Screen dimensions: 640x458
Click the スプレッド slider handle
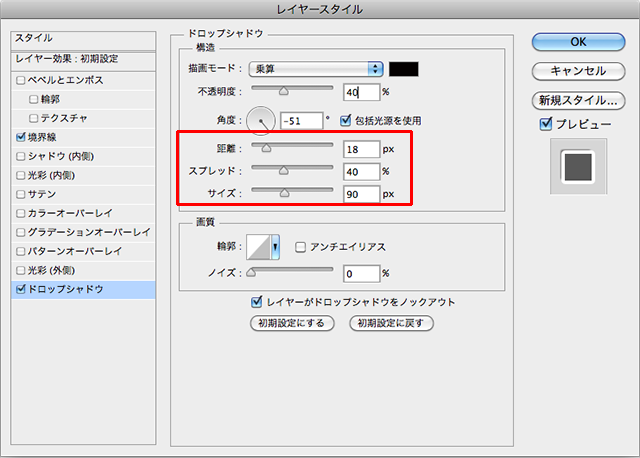tap(284, 170)
